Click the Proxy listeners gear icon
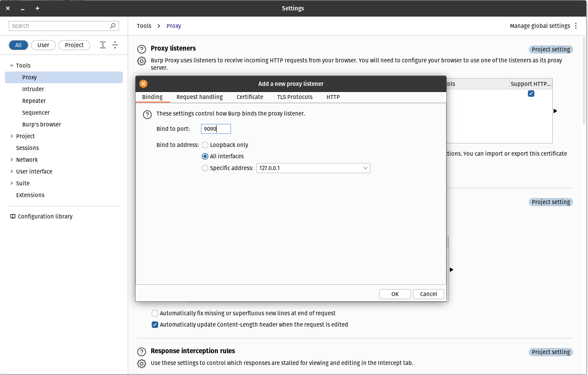 [141, 61]
